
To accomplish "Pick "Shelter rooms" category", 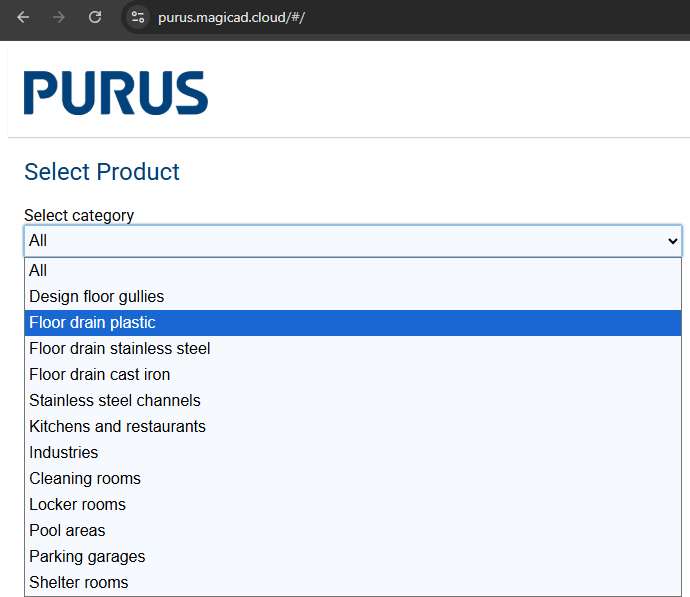I will tap(353, 582).
